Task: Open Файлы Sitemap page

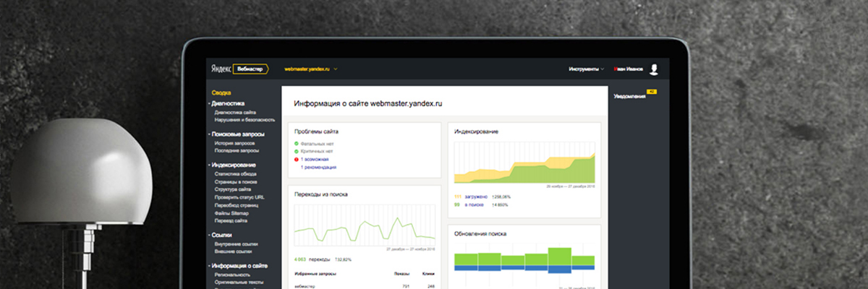Action: tap(231, 213)
